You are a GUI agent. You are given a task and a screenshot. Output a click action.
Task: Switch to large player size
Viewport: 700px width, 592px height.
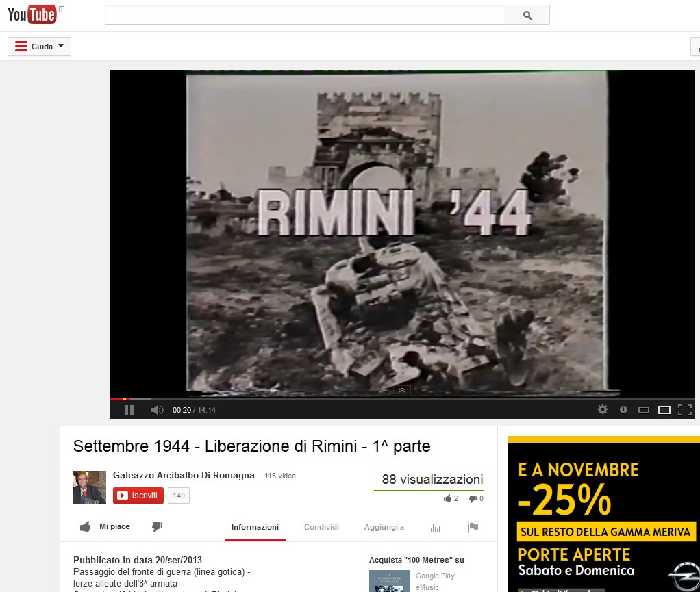[664, 410]
